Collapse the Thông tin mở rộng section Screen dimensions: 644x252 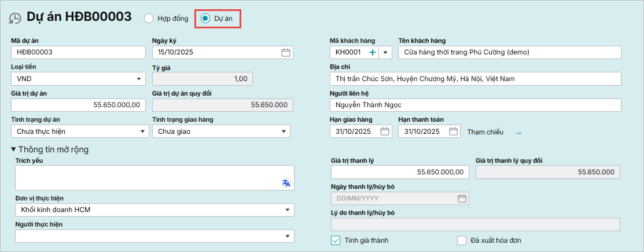coord(13,149)
